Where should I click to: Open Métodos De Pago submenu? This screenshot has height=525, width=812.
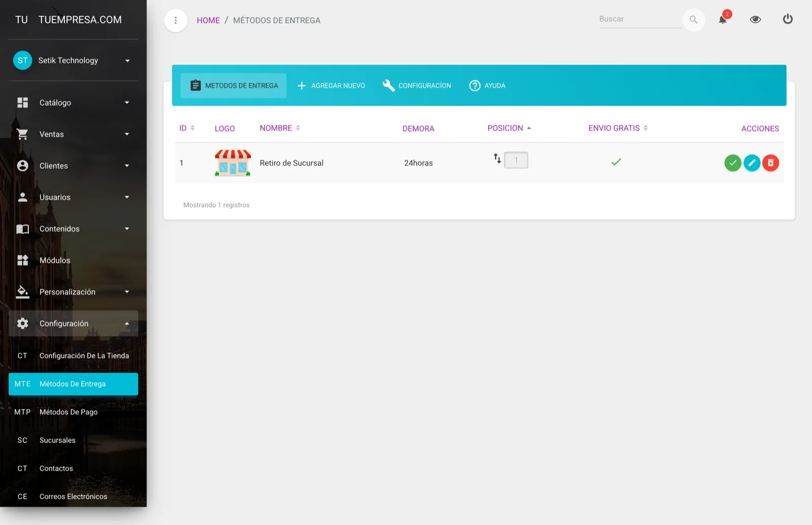pyautogui.click(x=73, y=412)
